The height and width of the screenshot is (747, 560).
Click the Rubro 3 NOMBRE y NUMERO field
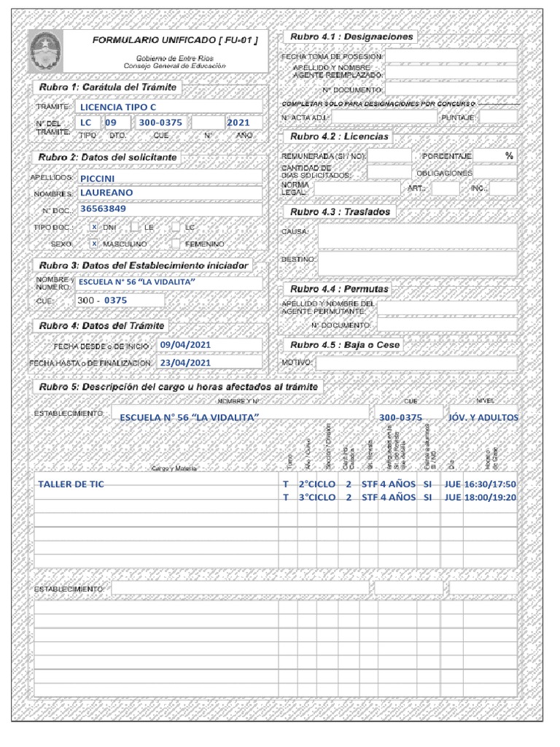pos(169,283)
